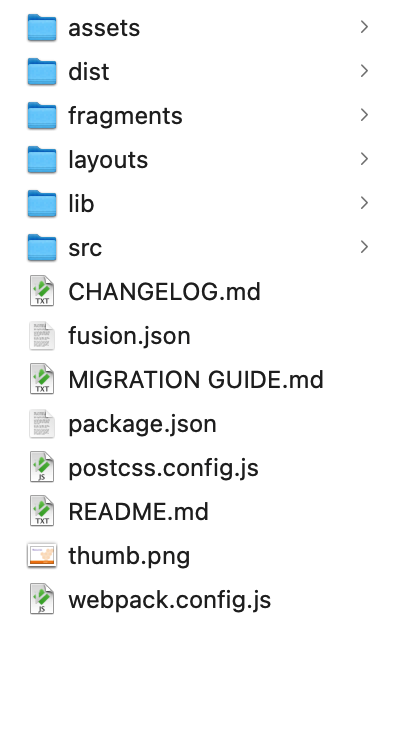Expand the dist folder chevron
The image size is (396, 734).
pyautogui.click(x=364, y=71)
